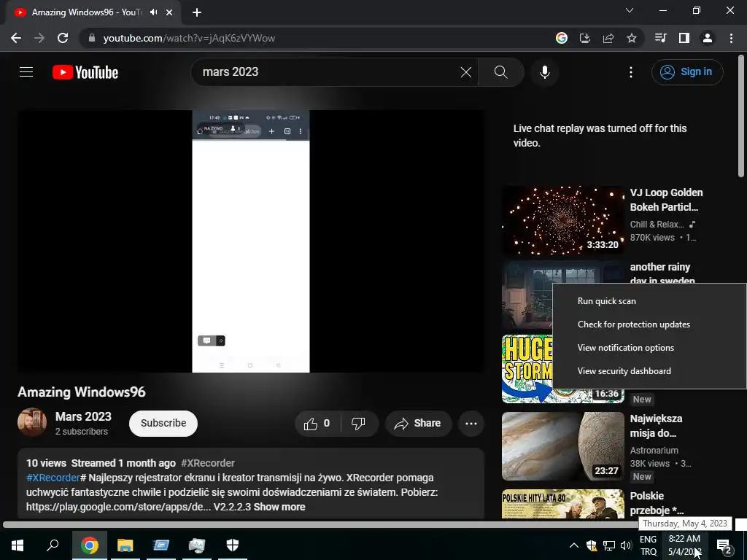Like the video with thumbs up
Image resolution: width=747 pixels, height=560 pixels.
pyautogui.click(x=317, y=424)
